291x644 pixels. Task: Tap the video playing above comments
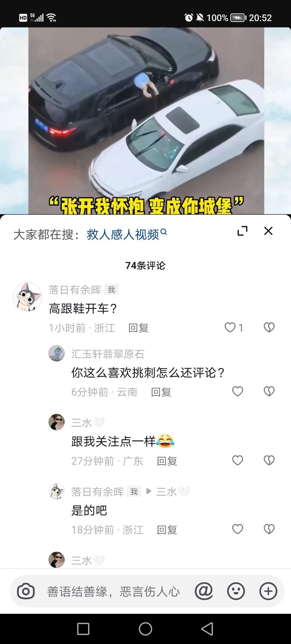click(x=145, y=121)
